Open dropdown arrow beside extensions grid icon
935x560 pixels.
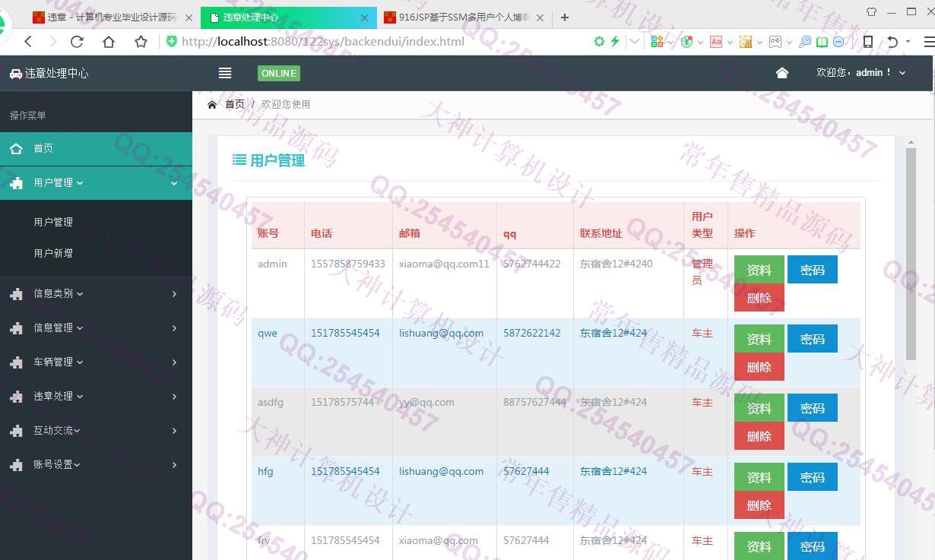670,42
